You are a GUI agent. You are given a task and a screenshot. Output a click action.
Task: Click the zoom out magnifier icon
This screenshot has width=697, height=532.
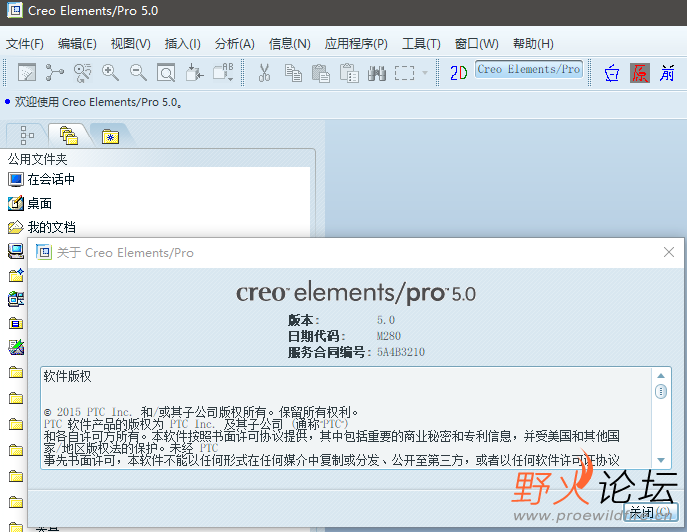(138, 72)
